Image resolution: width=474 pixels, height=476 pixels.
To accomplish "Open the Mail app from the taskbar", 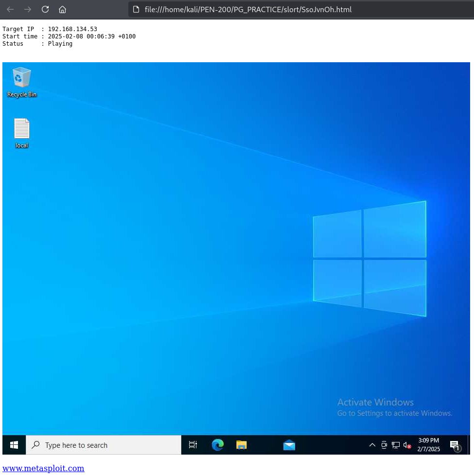I will (x=289, y=445).
